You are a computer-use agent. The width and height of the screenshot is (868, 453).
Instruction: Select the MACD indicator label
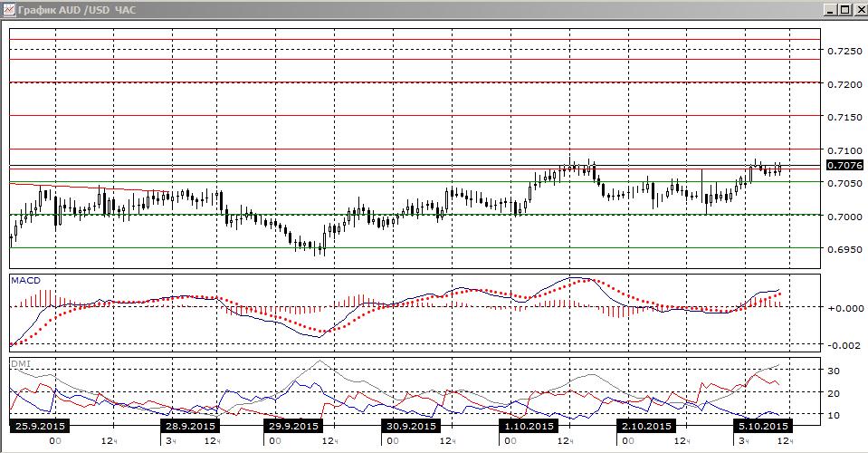click(x=26, y=281)
